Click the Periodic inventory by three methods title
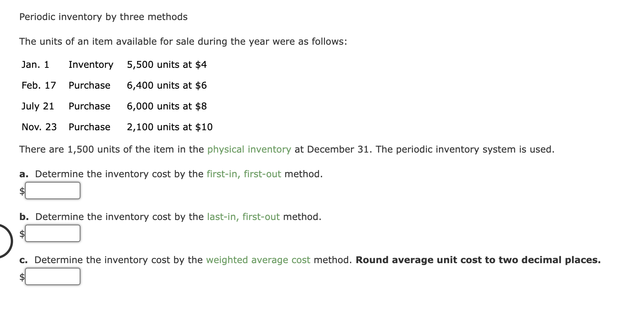This screenshot has width=644, height=309. [103, 17]
